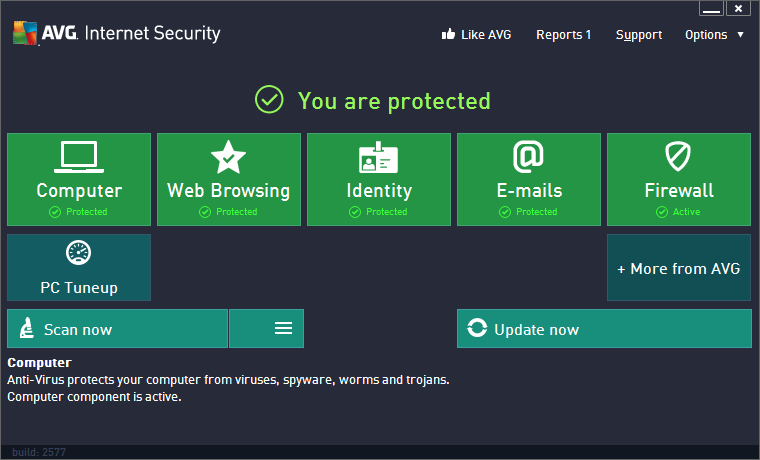Click the shield icon on Firewall tile

pyautogui.click(x=679, y=157)
